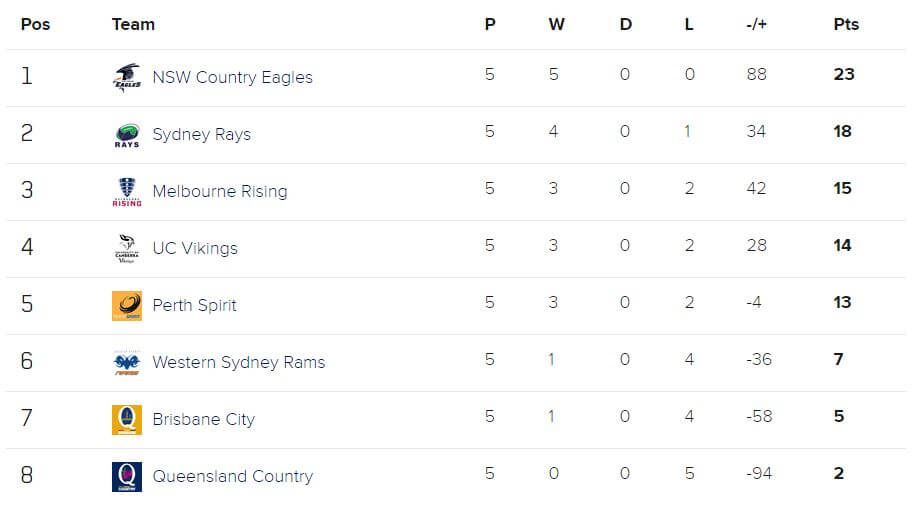Click the Pos column header

(x=35, y=25)
